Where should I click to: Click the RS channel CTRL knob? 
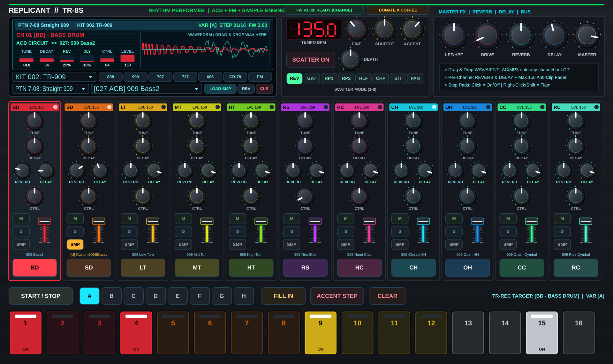tap(305, 196)
